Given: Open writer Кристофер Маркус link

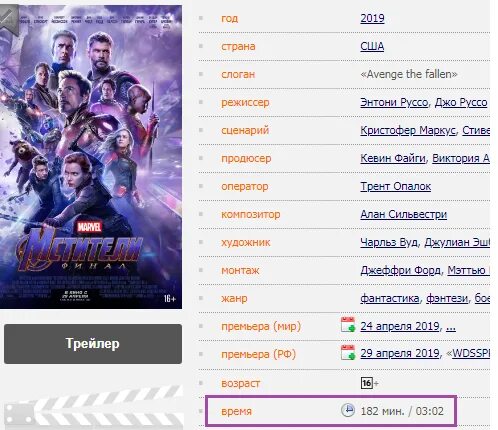Looking at the screenshot, I should tap(408, 130).
